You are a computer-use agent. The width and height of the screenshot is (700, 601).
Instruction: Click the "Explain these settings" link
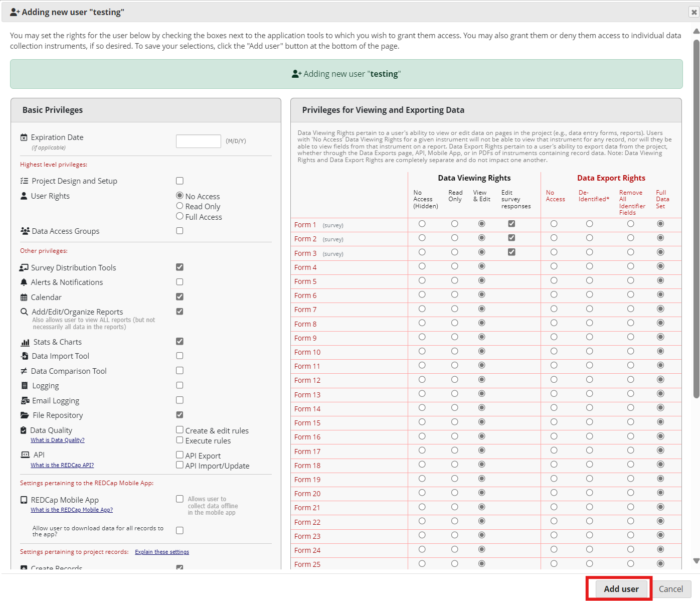pyautogui.click(x=161, y=552)
